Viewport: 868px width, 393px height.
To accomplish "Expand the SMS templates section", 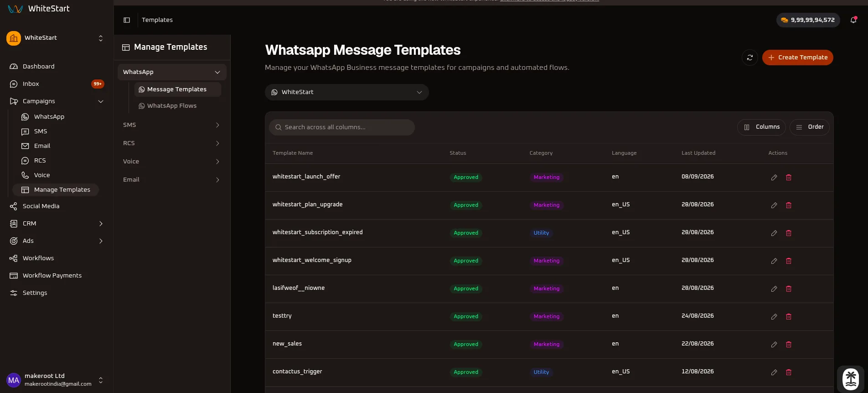I will point(172,125).
